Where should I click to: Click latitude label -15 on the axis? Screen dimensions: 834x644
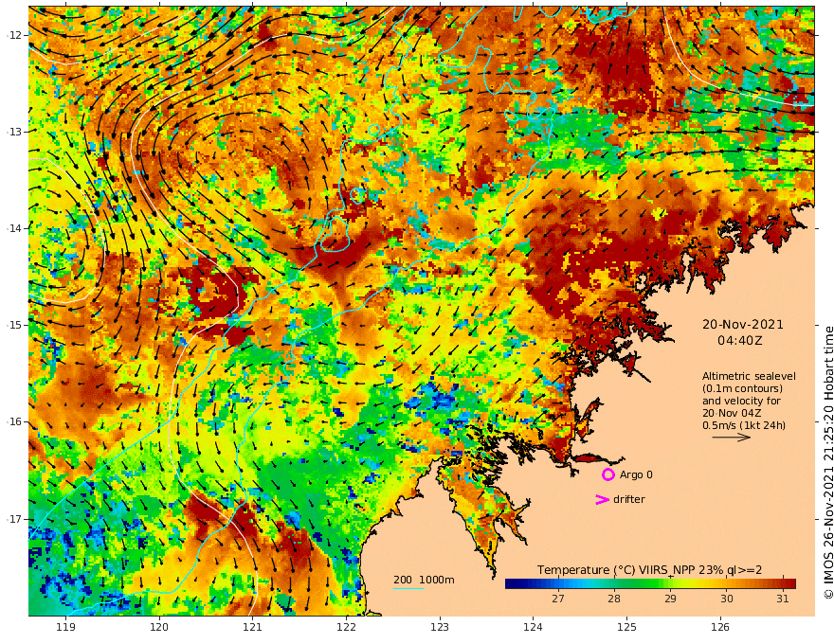click(x=15, y=325)
